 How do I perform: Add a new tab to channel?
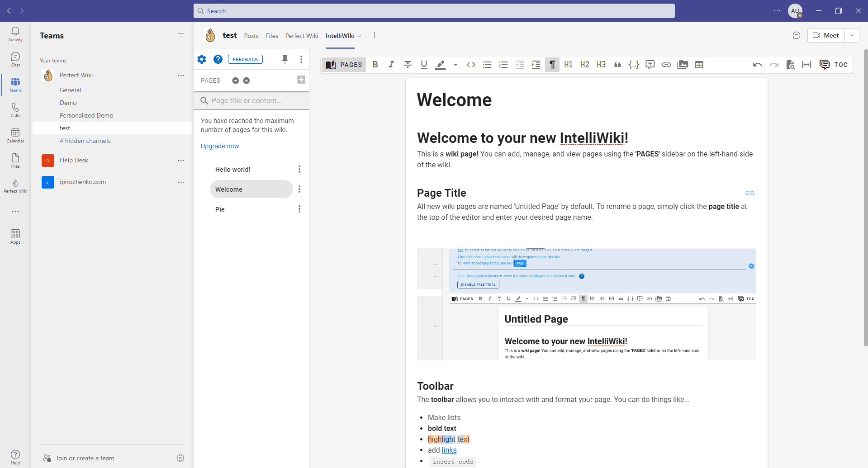(374, 35)
